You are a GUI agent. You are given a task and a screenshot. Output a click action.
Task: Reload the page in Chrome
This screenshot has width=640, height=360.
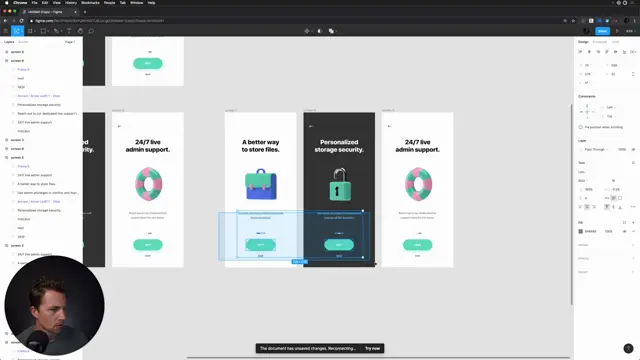(x=21, y=21)
